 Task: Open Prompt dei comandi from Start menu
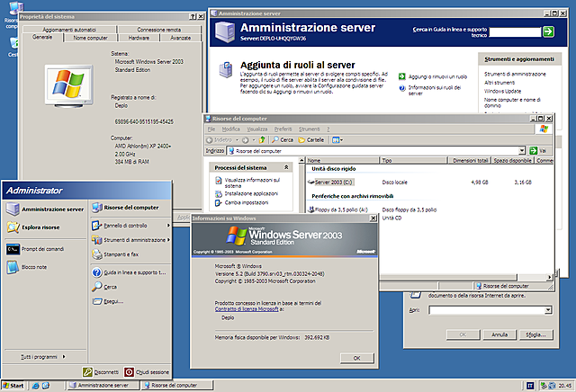(35, 249)
